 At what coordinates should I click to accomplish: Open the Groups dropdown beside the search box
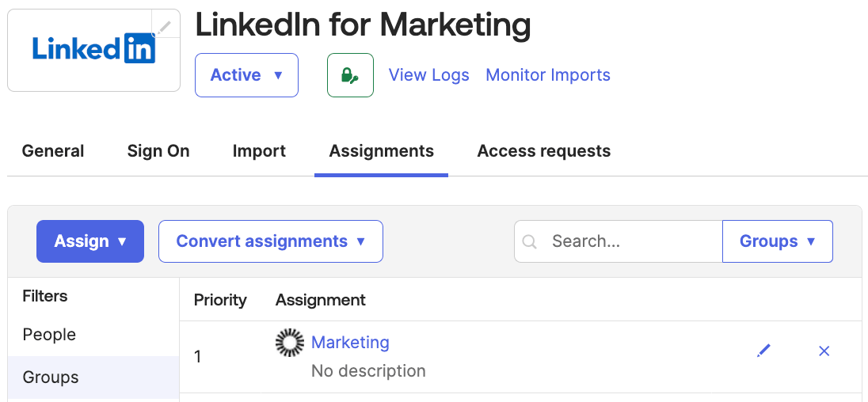click(x=777, y=241)
